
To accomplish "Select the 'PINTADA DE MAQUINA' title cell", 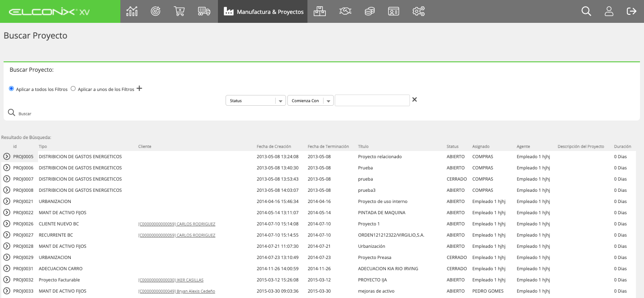I will tap(382, 213).
